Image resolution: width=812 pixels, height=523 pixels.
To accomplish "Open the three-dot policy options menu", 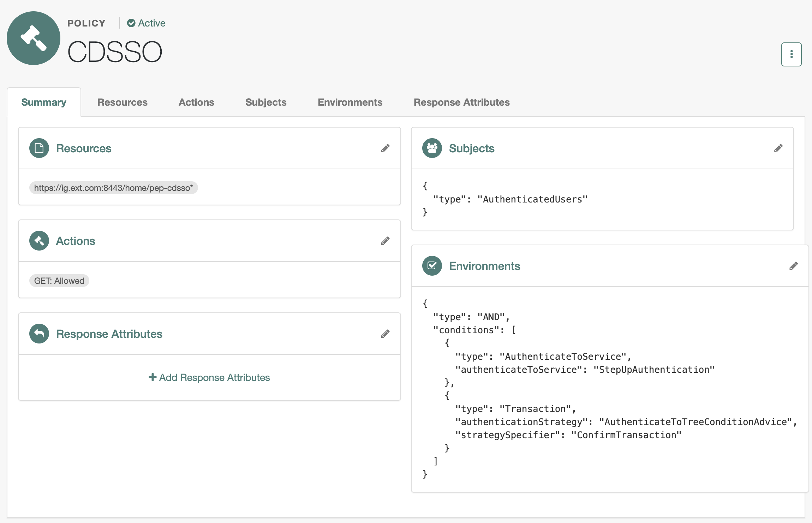I will [791, 54].
